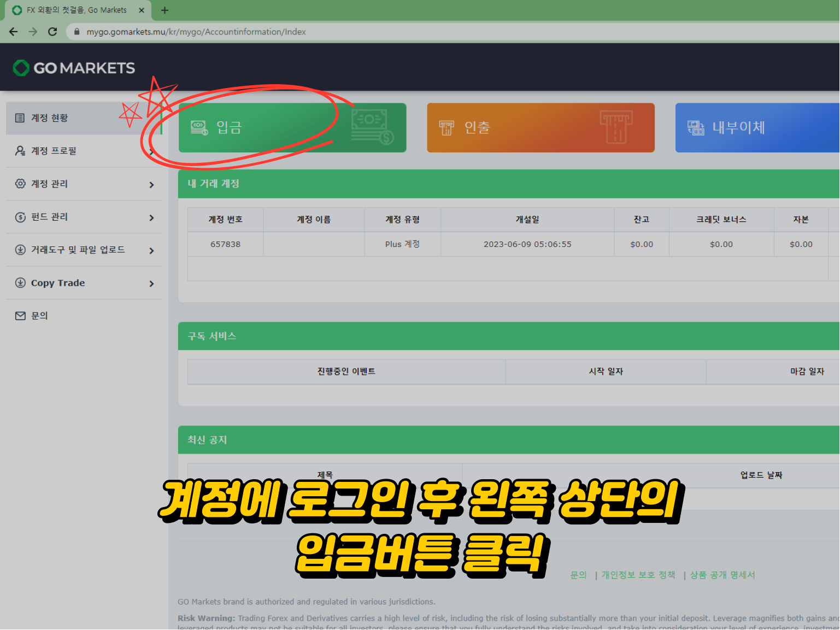Open 펀드 관리 sidebar menu
This screenshot has width=840, height=630.
coord(83,217)
